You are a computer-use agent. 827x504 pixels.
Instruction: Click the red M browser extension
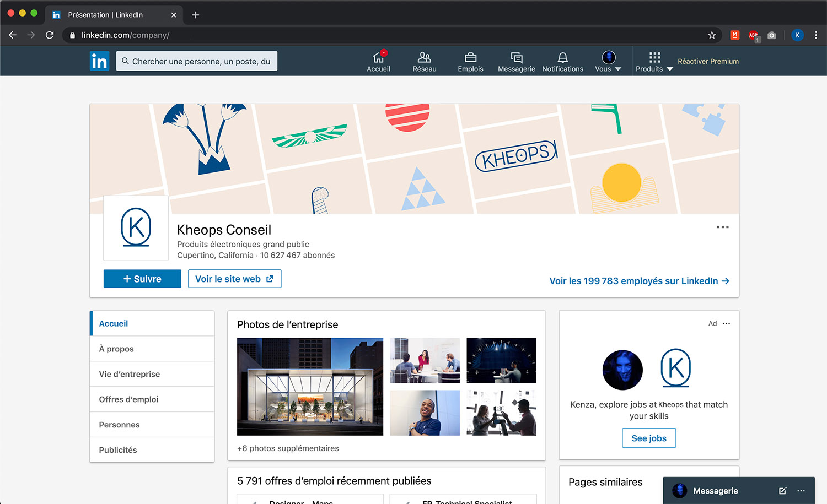(x=734, y=35)
